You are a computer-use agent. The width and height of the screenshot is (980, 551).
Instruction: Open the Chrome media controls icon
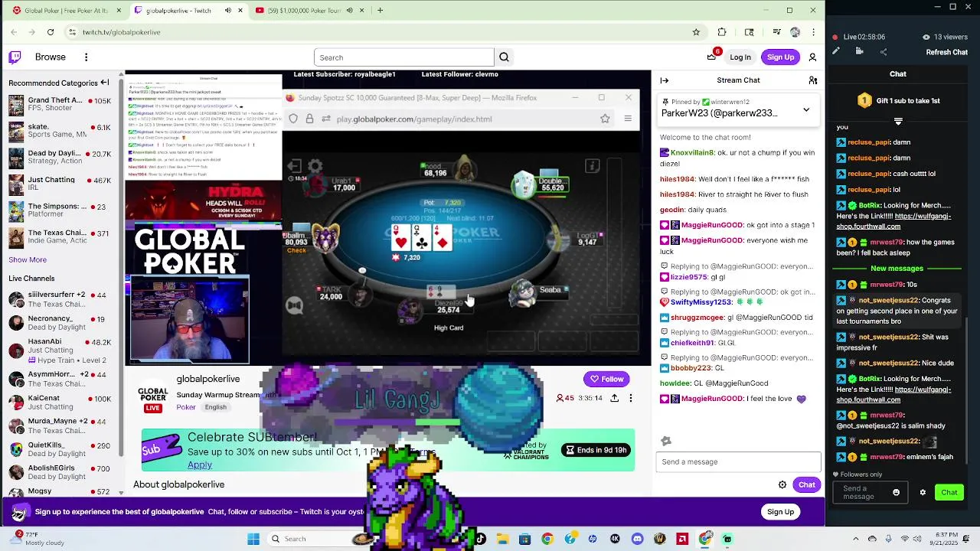[777, 32]
